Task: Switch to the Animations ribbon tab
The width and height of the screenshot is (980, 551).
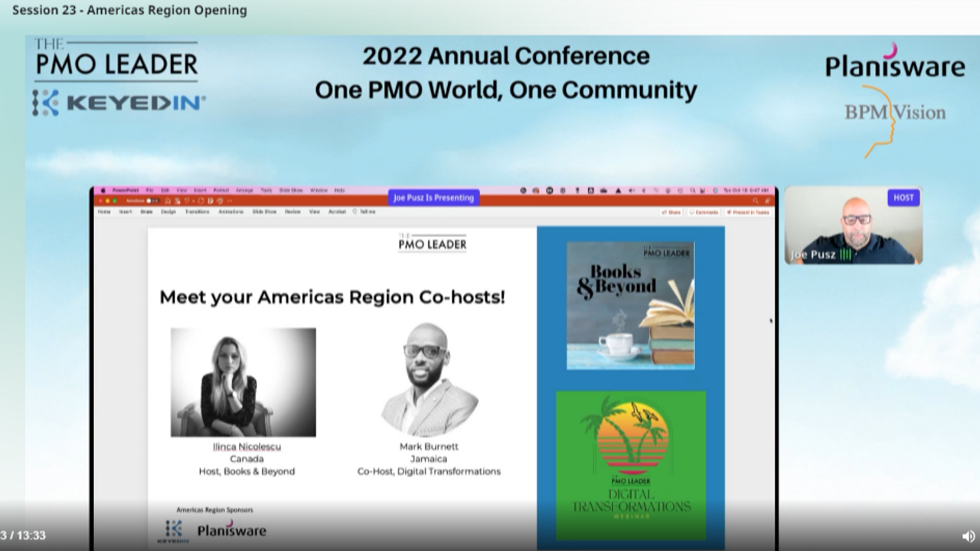Action: (231, 211)
